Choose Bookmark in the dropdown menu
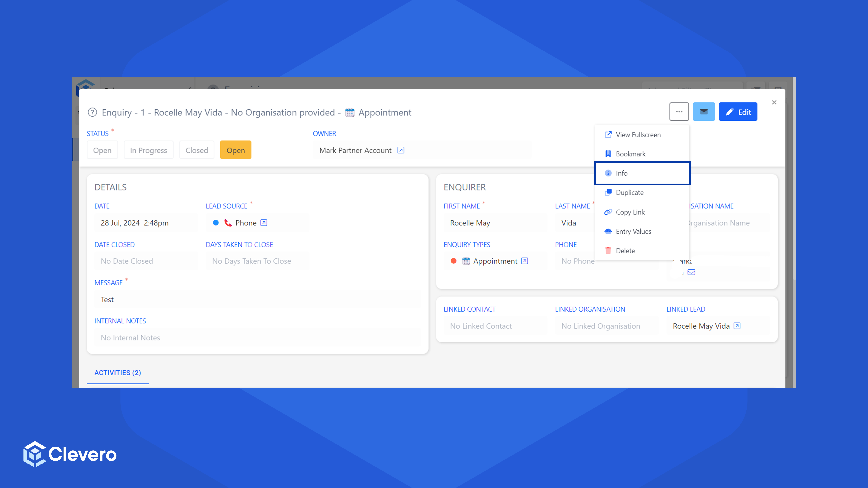This screenshot has height=488, width=868. pyautogui.click(x=630, y=154)
